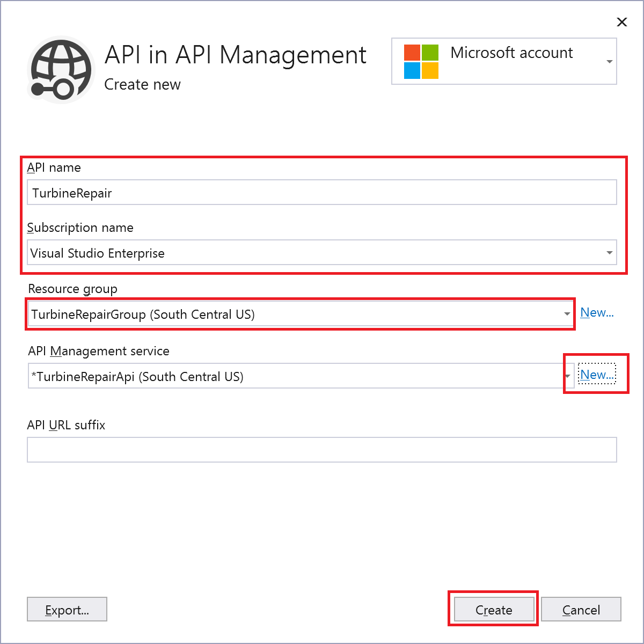Open the API Management service dropdown

click(x=567, y=376)
